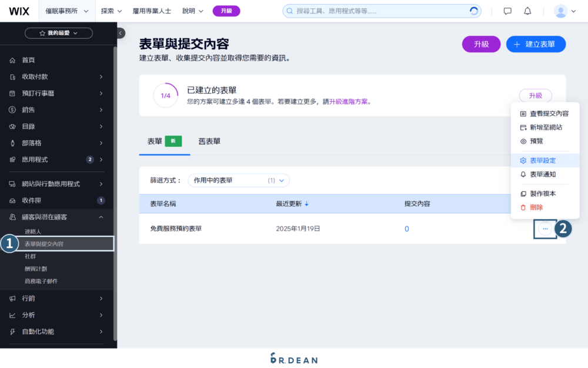Click the 預覽 eye icon in the menu
Image resolution: width=588 pixels, height=368 pixels.
click(523, 141)
